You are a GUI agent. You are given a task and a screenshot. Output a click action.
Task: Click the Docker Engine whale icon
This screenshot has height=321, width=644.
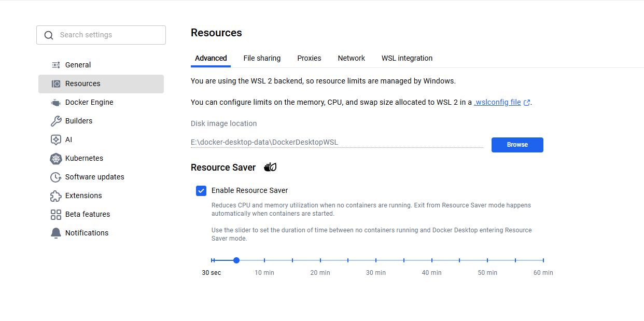click(56, 102)
